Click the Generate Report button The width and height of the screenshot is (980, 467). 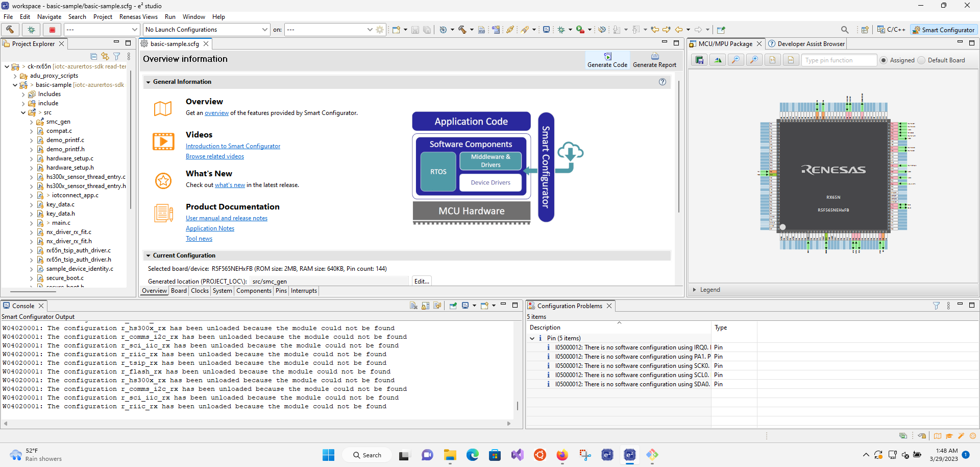(654, 60)
